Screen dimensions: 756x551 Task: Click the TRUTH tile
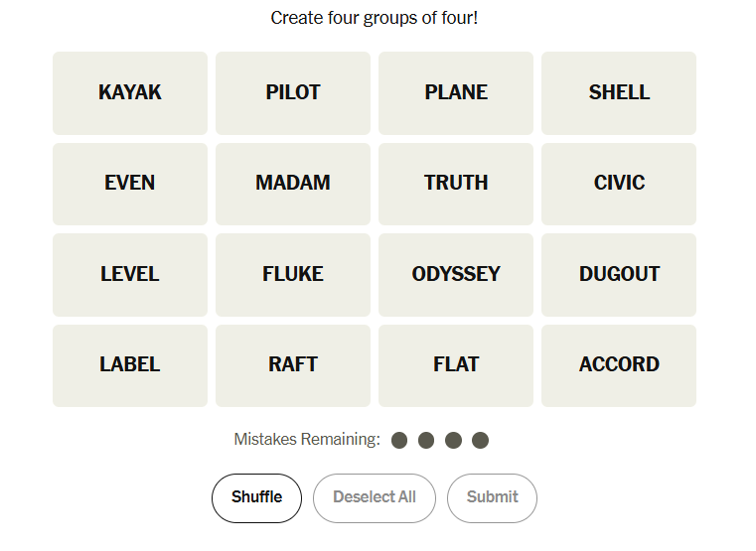click(456, 184)
